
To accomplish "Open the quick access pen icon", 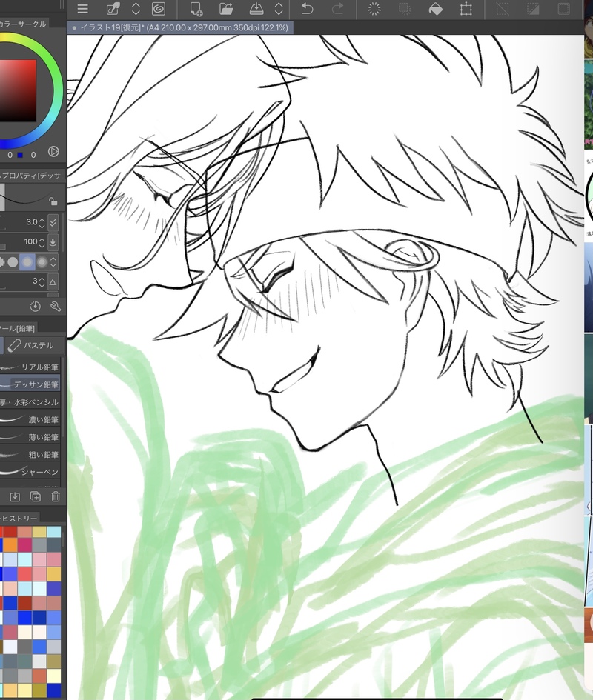I will tap(113, 9).
